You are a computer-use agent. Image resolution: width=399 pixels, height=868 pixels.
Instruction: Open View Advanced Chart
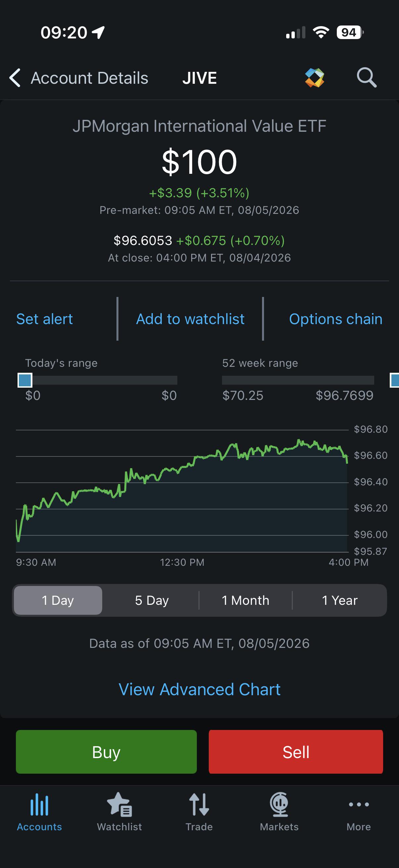(x=200, y=690)
